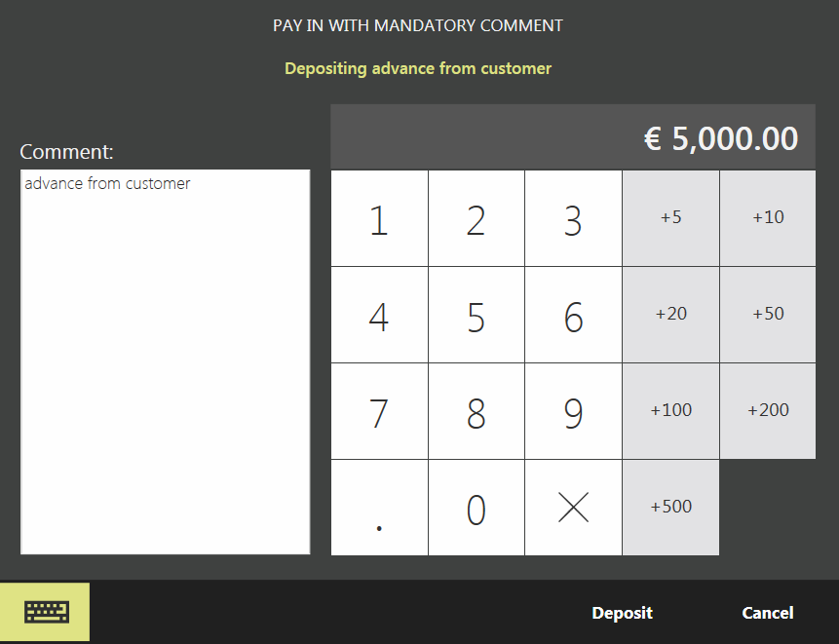Add 100 with +100 button

[x=670, y=410]
